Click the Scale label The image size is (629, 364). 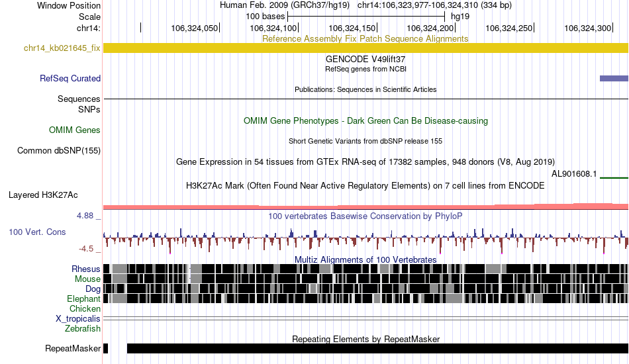point(89,17)
